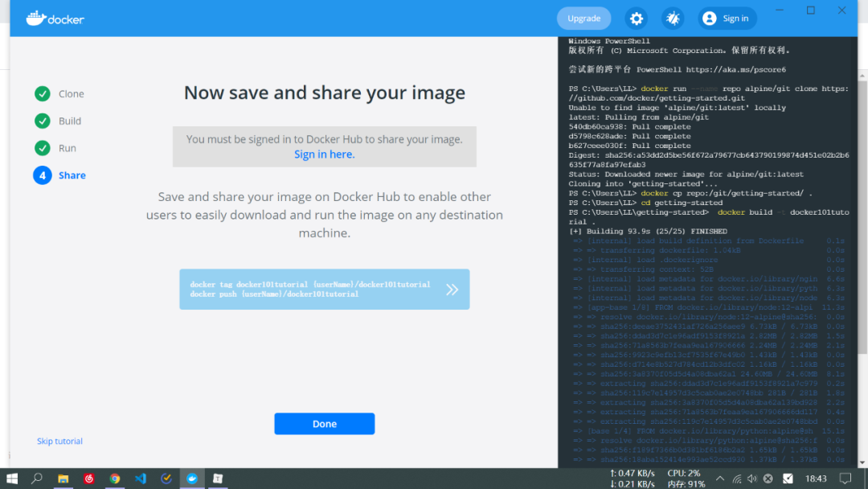Click the 18:43 taskbar clock
The image size is (868, 489).
click(x=816, y=479)
